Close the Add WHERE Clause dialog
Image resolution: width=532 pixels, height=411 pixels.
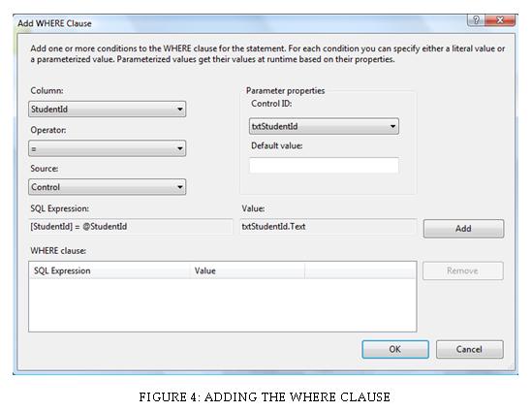[500, 20]
